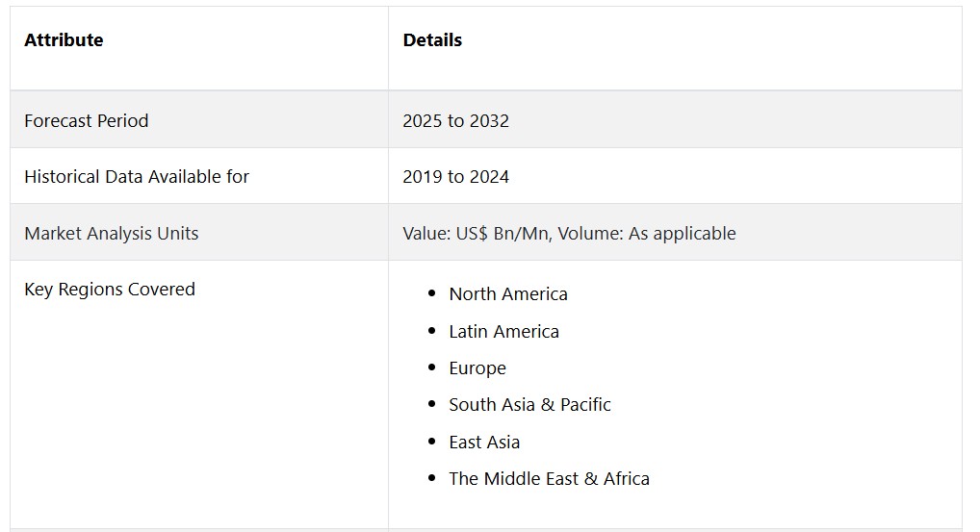
Task: Click the North America list item
Action: (x=508, y=293)
